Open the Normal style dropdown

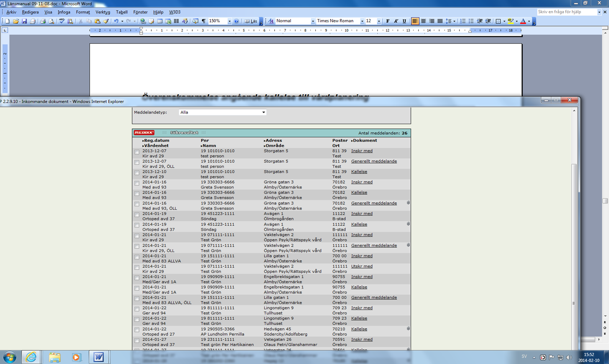click(313, 21)
